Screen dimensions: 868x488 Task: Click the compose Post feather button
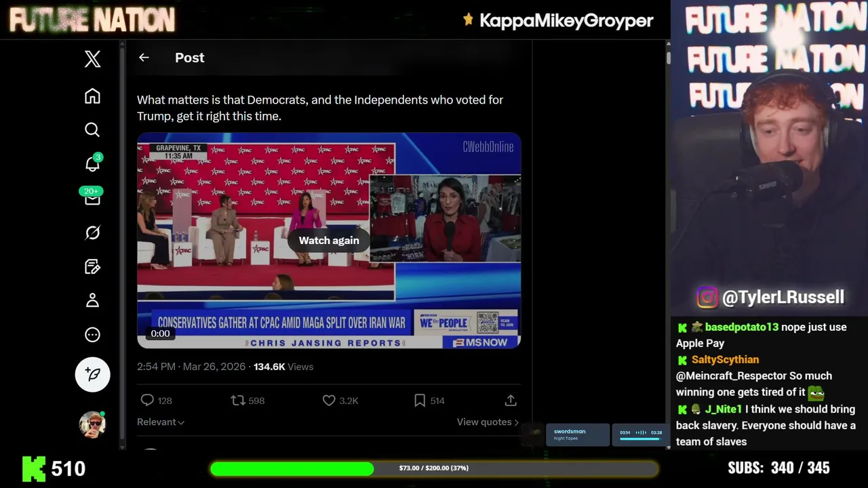pos(92,374)
